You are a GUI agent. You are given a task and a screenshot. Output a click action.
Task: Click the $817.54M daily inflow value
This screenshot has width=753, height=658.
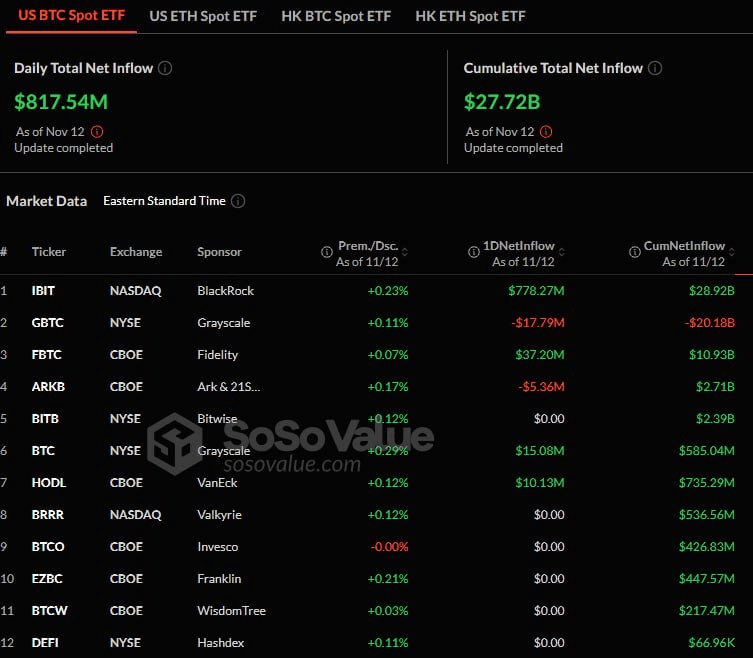[61, 102]
